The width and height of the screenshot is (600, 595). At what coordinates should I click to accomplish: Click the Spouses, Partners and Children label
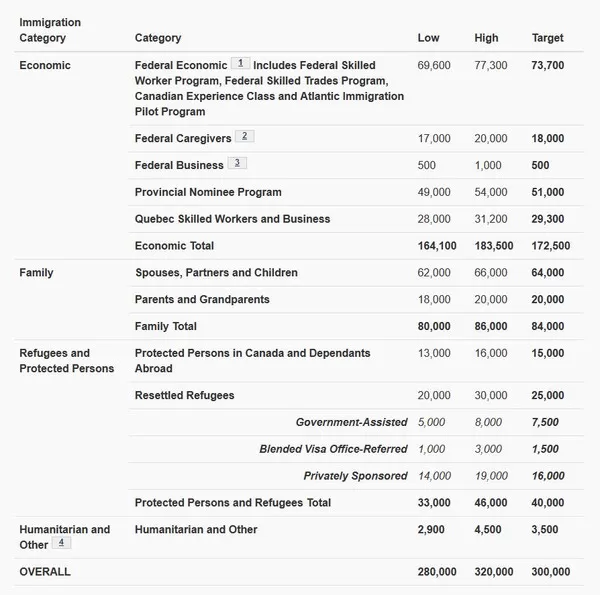pyautogui.click(x=217, y=272)
